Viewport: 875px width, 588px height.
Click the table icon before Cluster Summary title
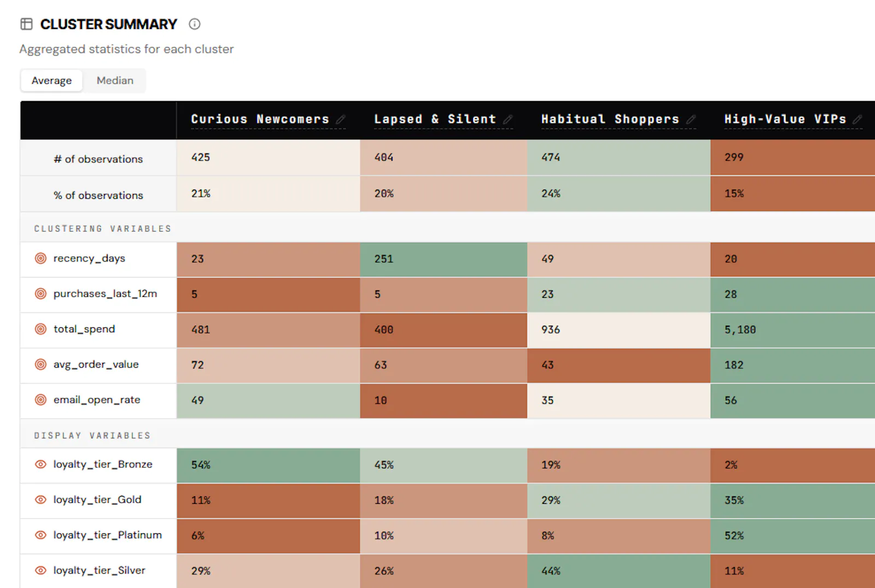(x=26, y=24)
